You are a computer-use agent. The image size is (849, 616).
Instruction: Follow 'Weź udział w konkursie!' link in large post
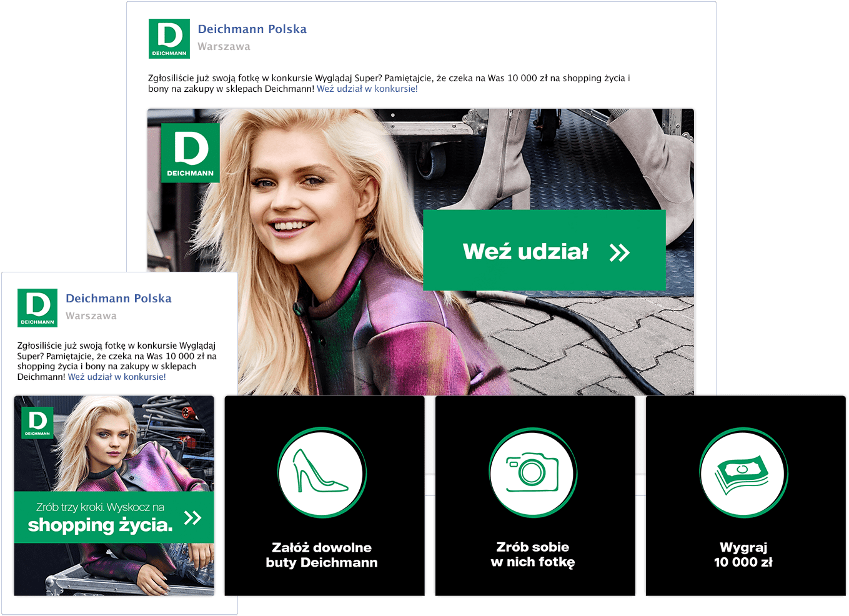[x=367, y=89]
